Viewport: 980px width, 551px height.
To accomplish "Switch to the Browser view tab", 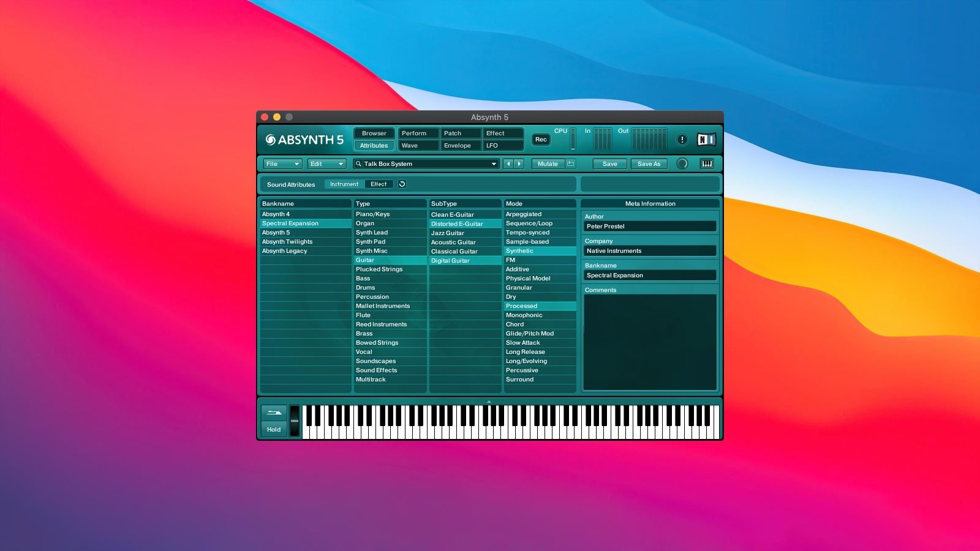I will pos(374,133).
